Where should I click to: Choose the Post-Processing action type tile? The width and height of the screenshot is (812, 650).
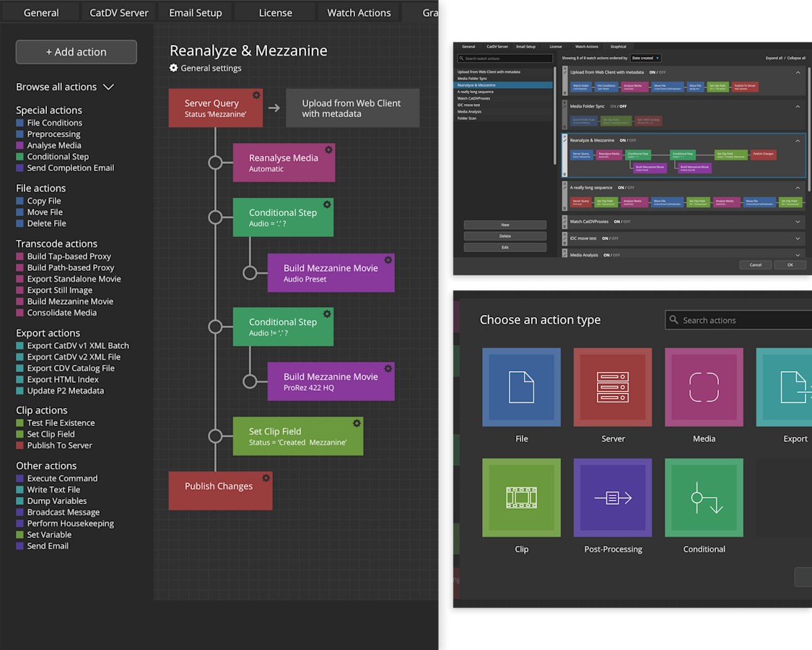(613, 498)
